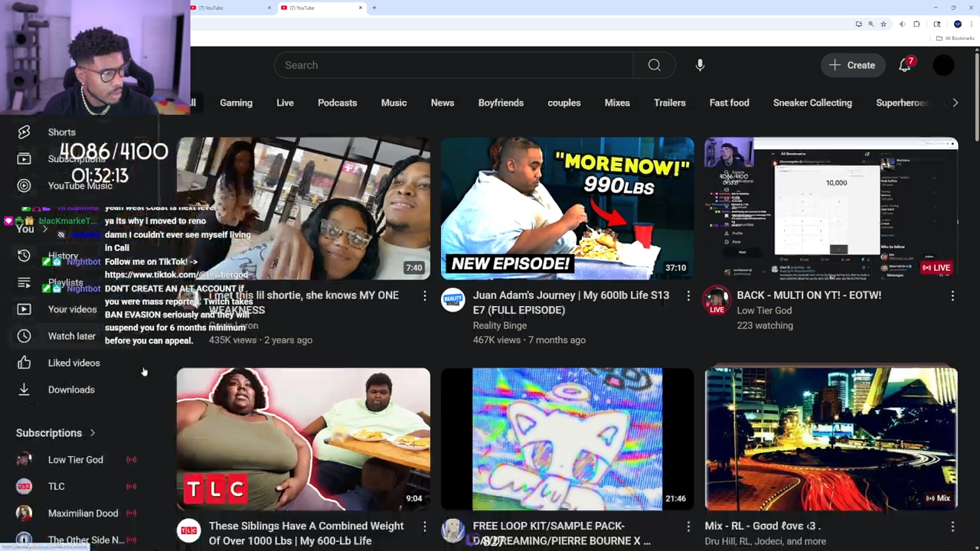Open more actions for 'lil shortie' video

pos(425,295)
